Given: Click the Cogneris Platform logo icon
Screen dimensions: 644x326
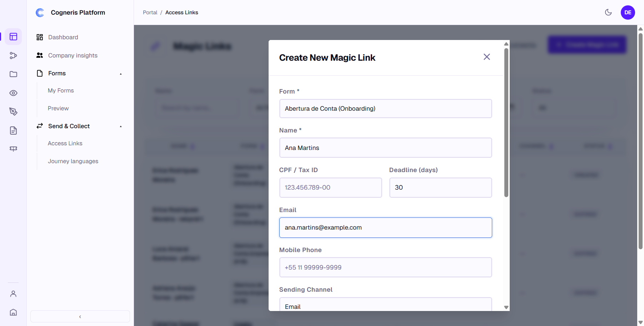Looking at the screenshot, I should tap(40, 12).
